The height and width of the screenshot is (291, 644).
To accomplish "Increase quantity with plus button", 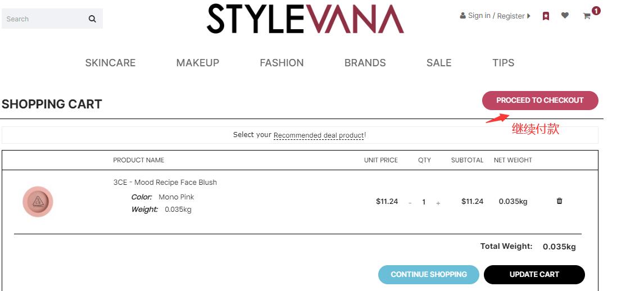I will point(438,203).
